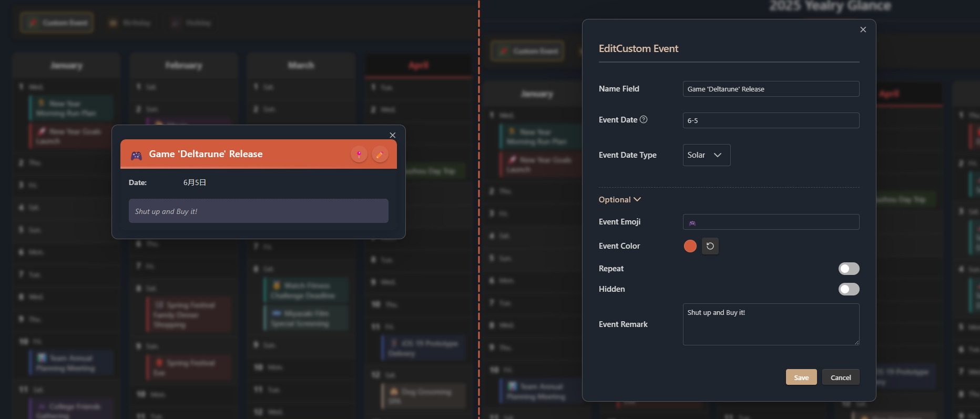Reset event color with the circular arrow icon
Screen dimensions: 980x419
[x=710, y=246]
